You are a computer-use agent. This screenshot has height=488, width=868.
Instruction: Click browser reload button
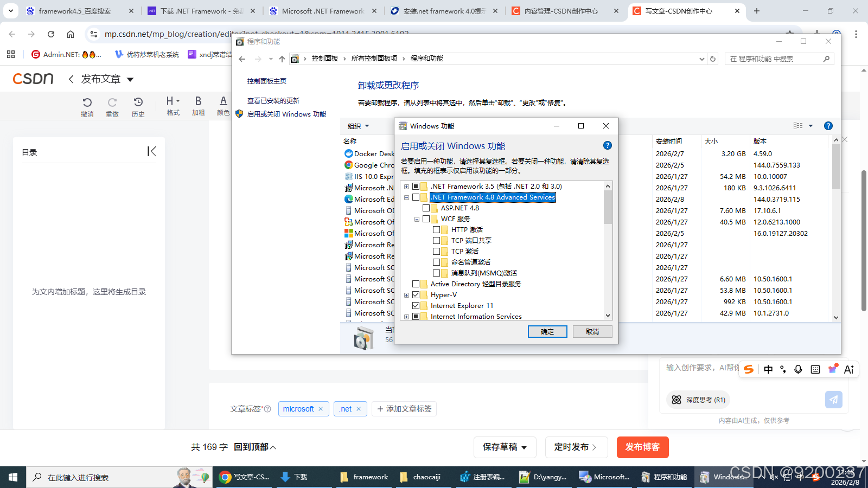[51, 34]
